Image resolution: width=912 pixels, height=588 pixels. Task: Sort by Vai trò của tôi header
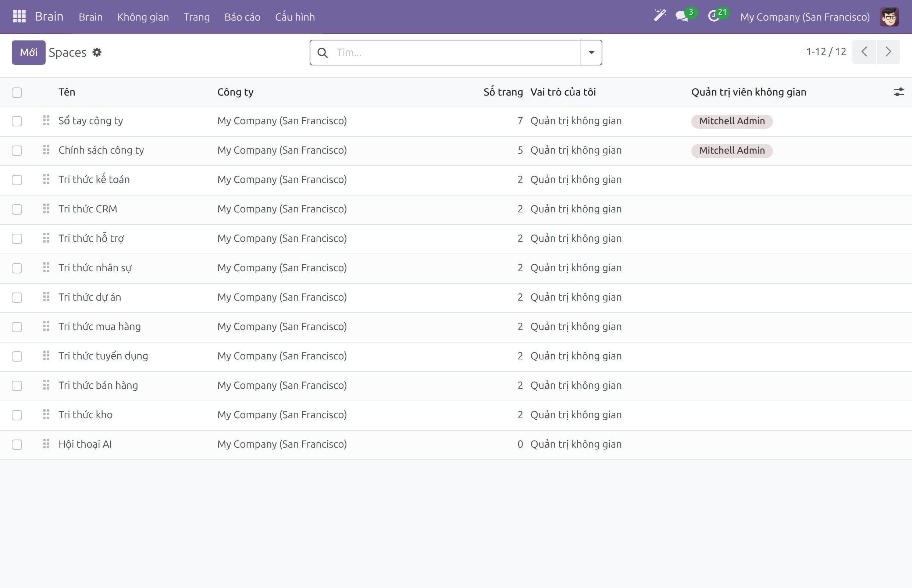563,92
